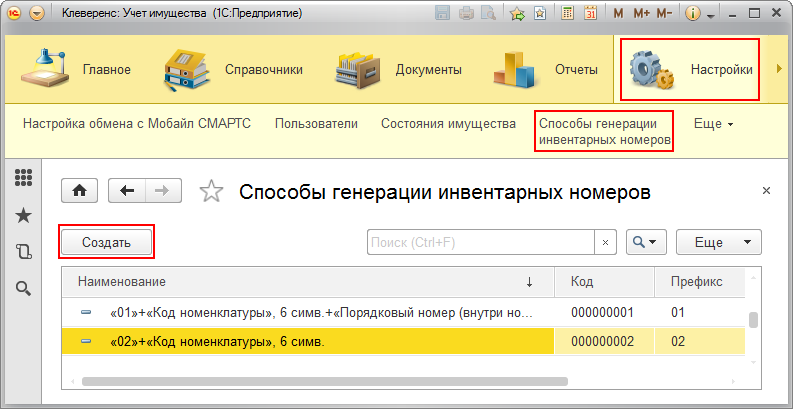Click the item icon of «01» row
Viewport: 793px width, 409px height.
86,313
